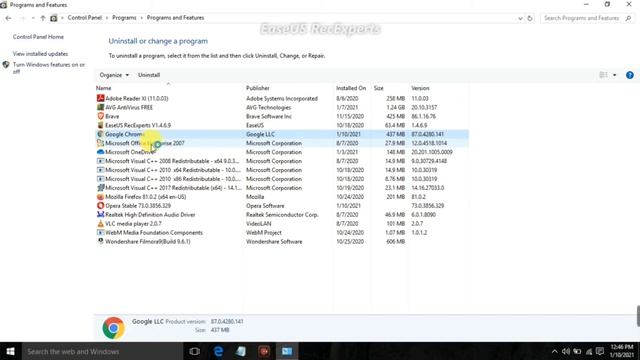Click the 1.24 GB size cell

[396, 107]
